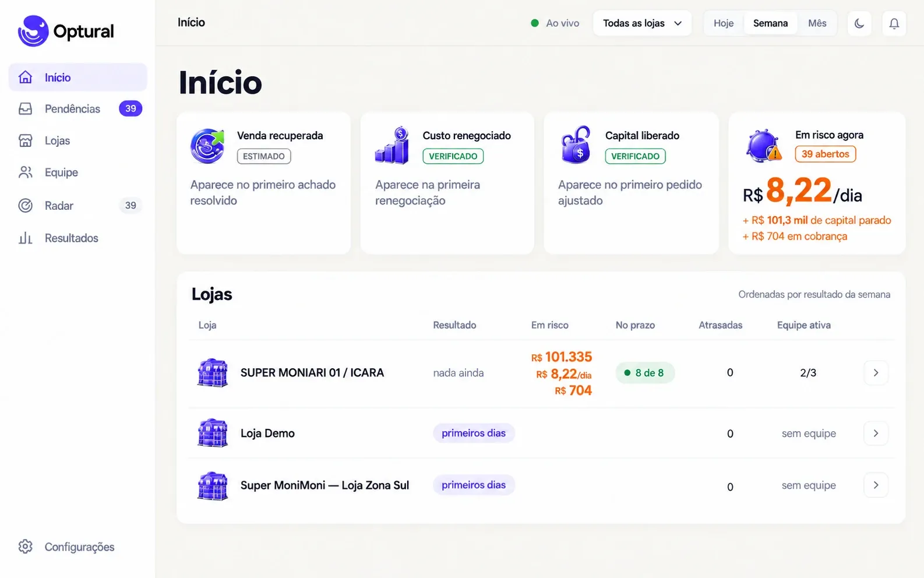
Task: Open Equipe via the people icon
Action: (25, 172)
